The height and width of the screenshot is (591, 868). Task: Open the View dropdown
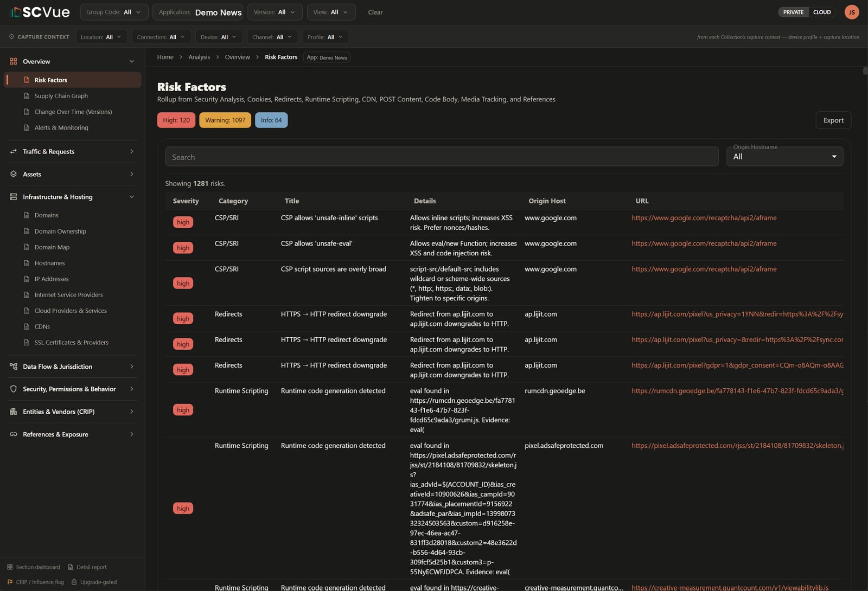click(331, 12)
